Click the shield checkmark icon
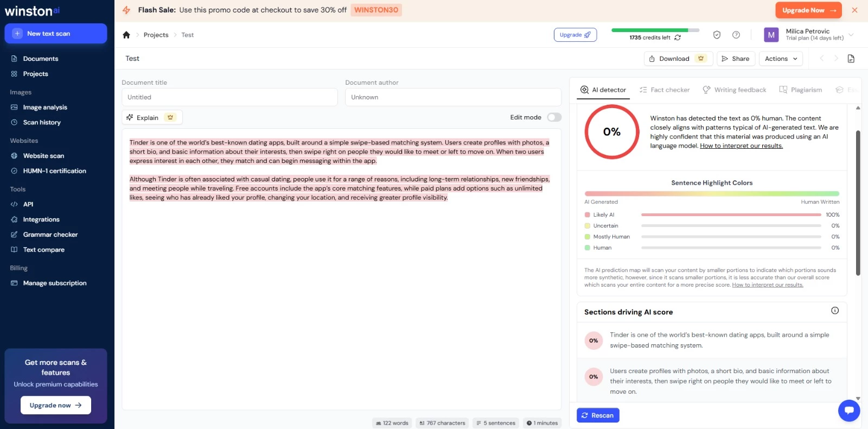The image size is (868, 429). (x=717, y=35)
